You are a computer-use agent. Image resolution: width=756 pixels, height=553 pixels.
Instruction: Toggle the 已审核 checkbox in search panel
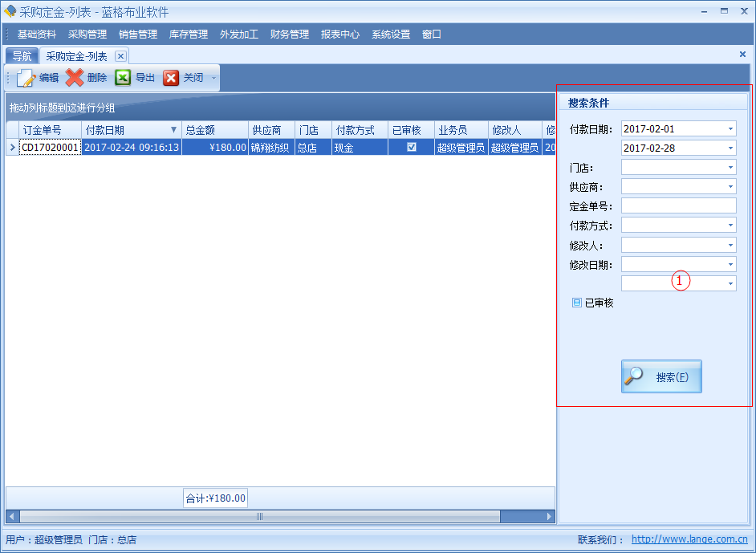pyautogui.click(x=577, y=303)
